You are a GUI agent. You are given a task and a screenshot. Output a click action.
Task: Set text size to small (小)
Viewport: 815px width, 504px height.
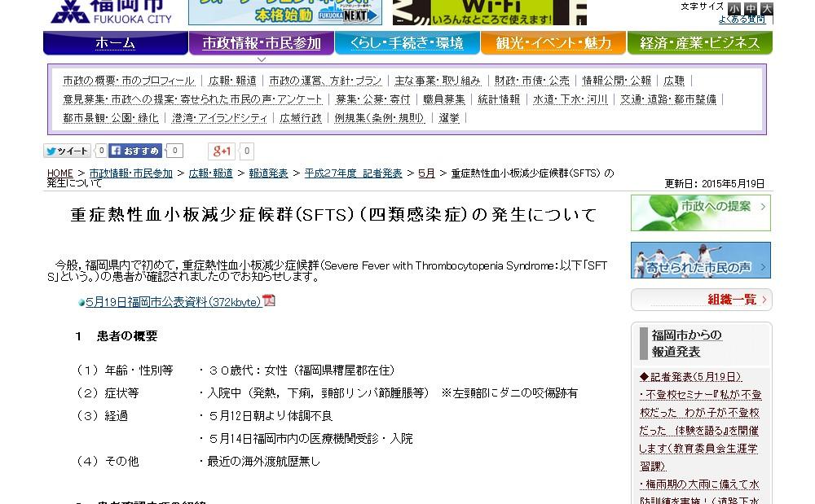(736, 9)
